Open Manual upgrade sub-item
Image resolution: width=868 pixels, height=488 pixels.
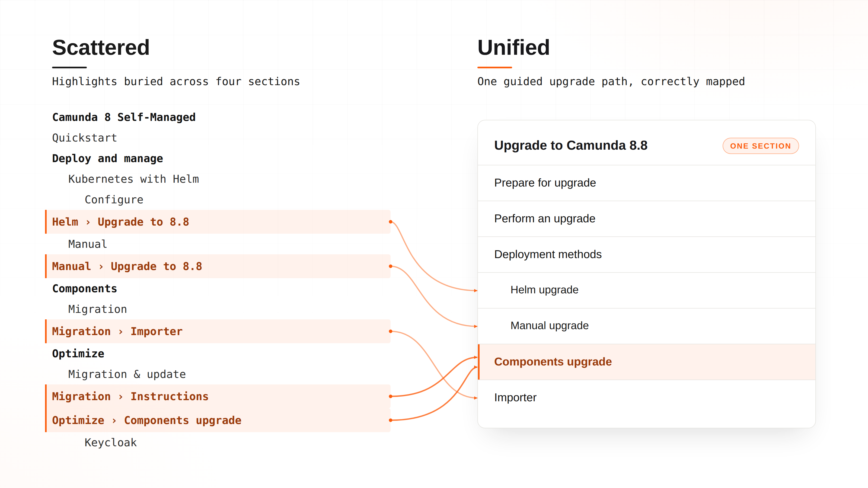click(x=646, y=326)
